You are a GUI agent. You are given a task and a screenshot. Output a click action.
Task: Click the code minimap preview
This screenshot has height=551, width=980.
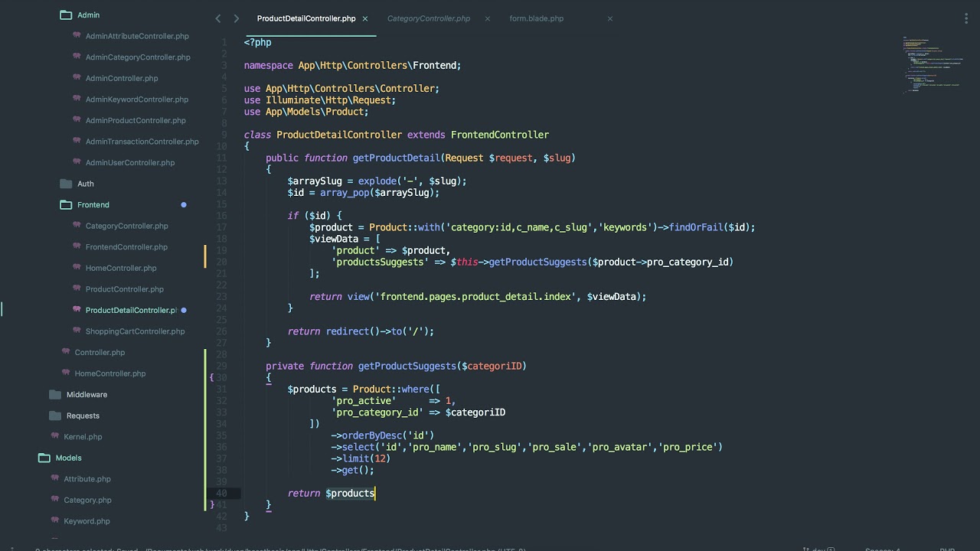pos(934,64)
